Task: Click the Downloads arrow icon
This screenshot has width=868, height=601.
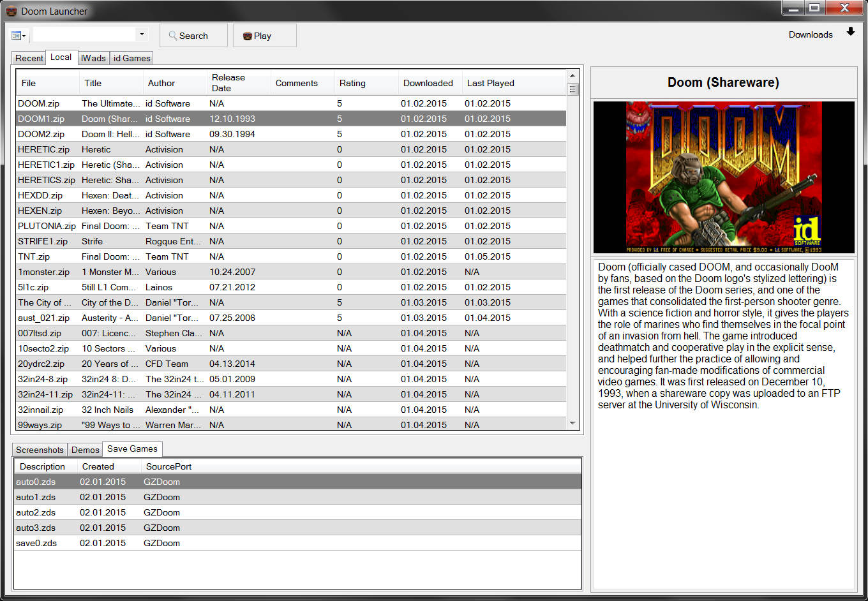Action: tap(850, 33)
